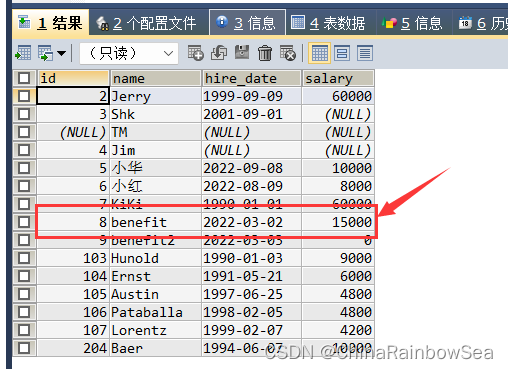The height and width of the screenshot is (369, 508).
Task: Select the salary cell 4200
Action: [338, 330]
